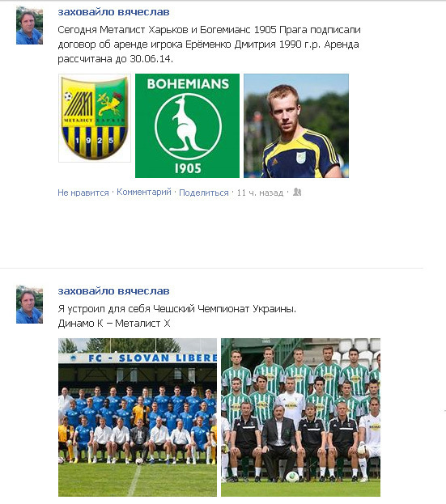
Task: Open the '11 ч. назад' timestamp
Action: (260, 193)
